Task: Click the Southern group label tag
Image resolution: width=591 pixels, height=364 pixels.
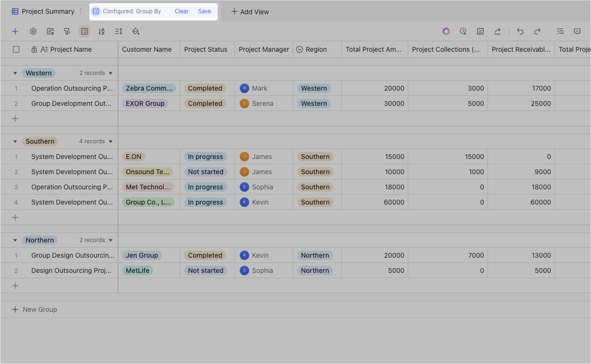Action: [x=40, y=141]
